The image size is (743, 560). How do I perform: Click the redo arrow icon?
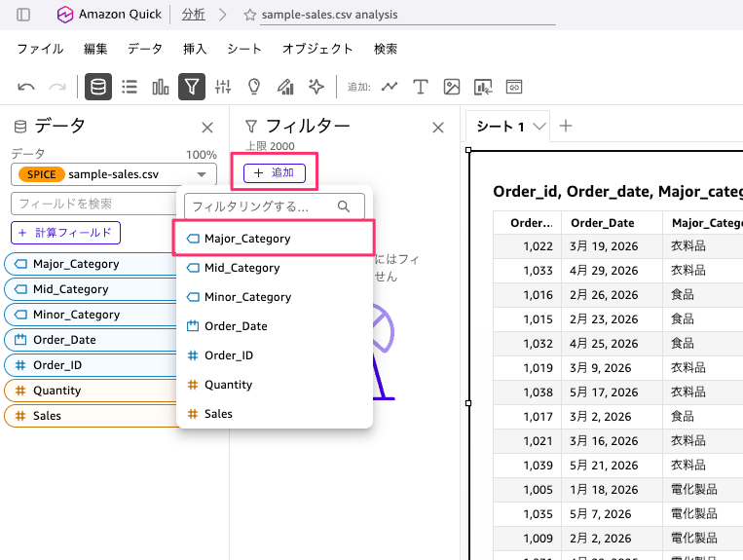coord(57,87)
